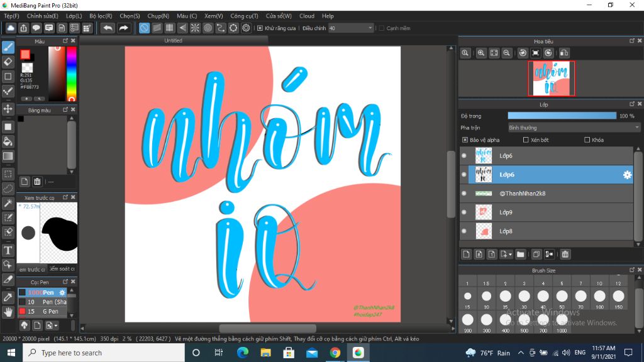Enable the Khóa checkbox

coord(587,140)
